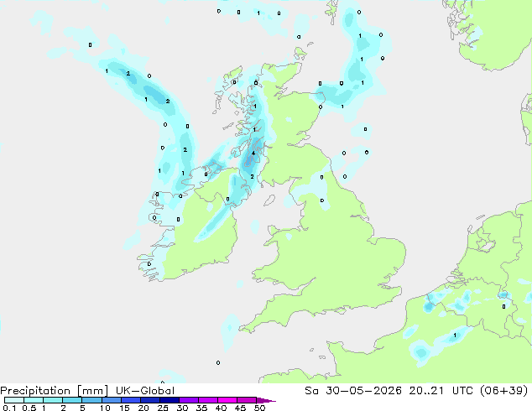The width and height of the screenshot is (532, 411).
Task: Click the "0" value near the Belgium-Germany border
Action: [503, 306]
